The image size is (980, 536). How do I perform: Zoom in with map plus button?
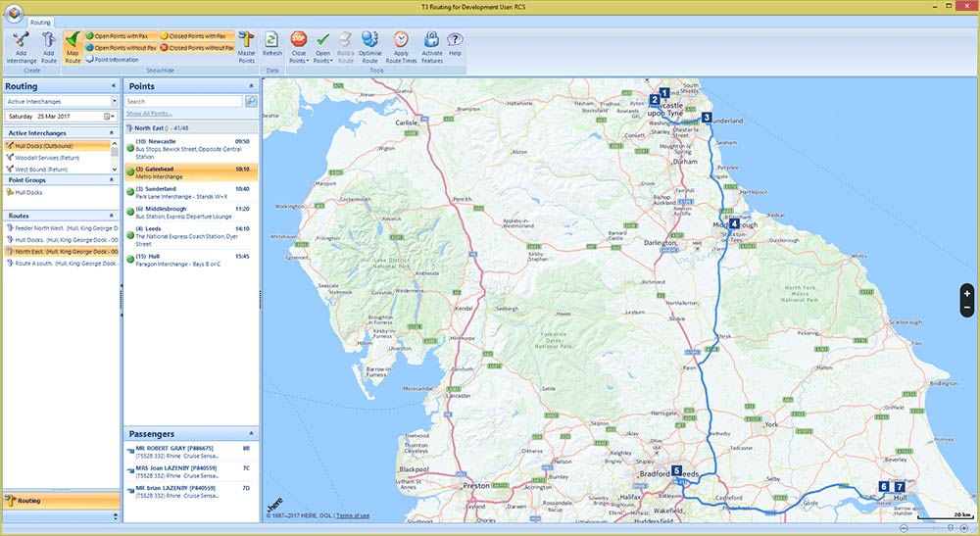click(967, 294)
